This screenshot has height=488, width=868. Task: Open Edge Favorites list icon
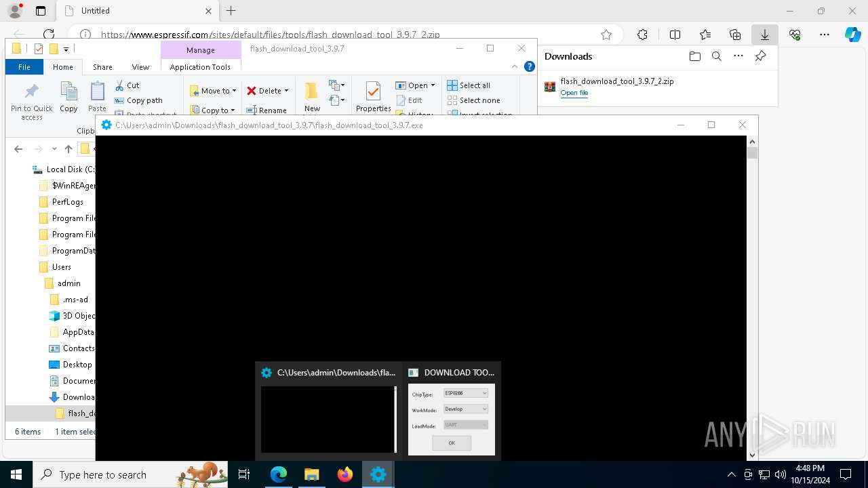click(x=705, y=35)
